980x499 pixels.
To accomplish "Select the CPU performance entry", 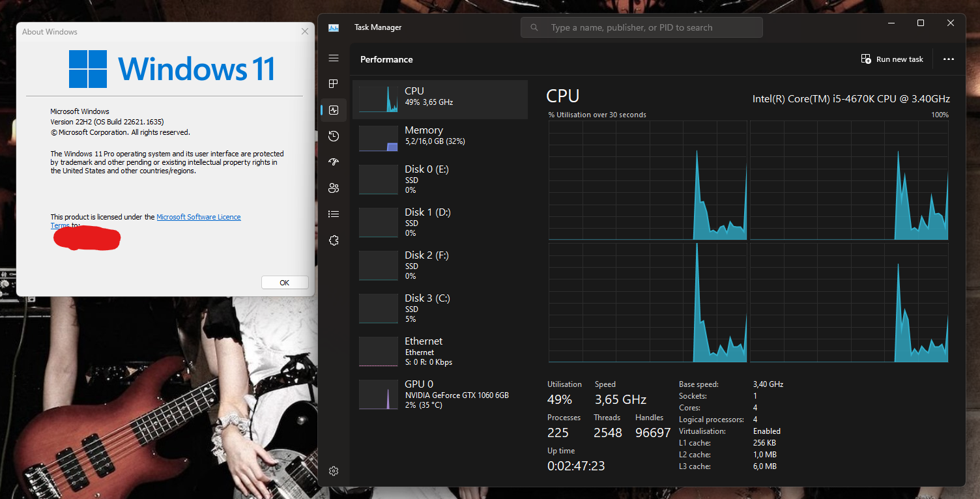I will [x=440, y=100].
